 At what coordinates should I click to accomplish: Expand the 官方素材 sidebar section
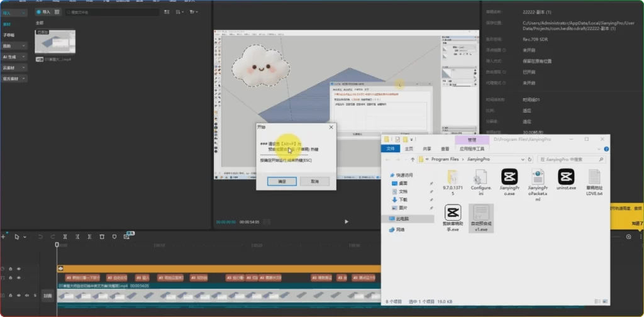14,79
